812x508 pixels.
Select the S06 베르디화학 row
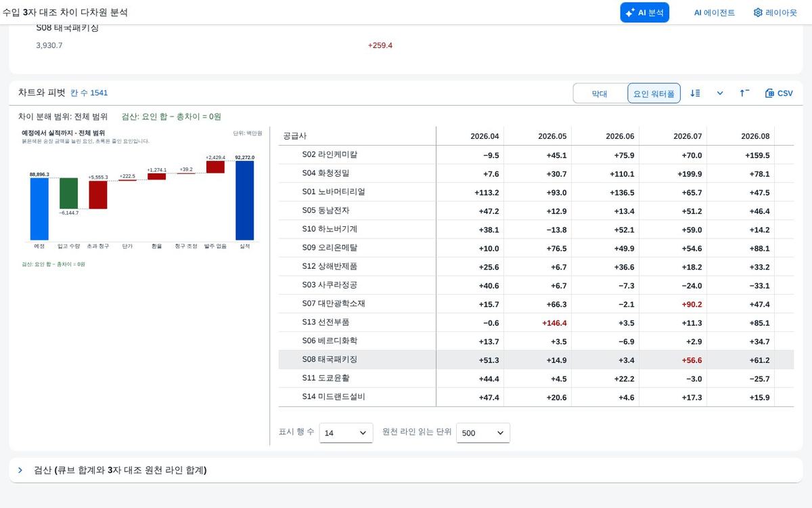(x=536, y=341)
